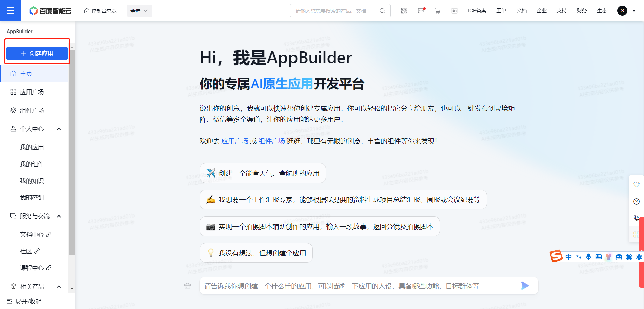Open the shopping cart icon
The width and height of the screenshot is (644, 309).
click(438, 11)
